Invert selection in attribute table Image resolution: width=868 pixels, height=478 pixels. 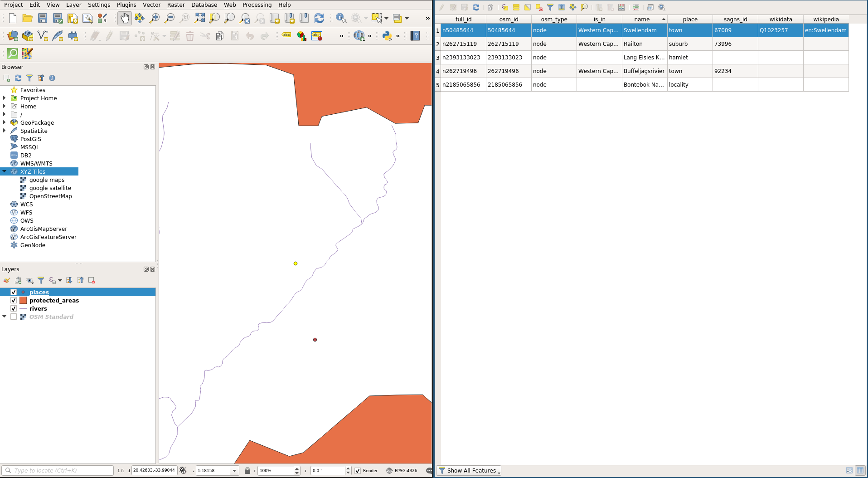[528, 7]
